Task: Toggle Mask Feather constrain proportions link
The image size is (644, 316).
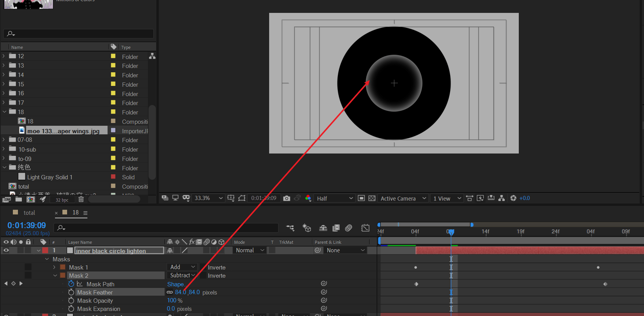Action: (x=170, y=292)
